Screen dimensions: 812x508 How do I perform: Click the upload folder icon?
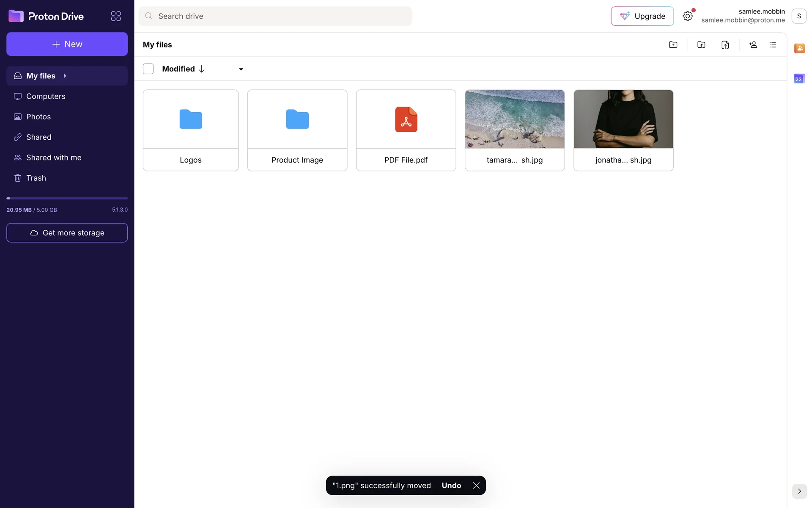click(701, 45)
